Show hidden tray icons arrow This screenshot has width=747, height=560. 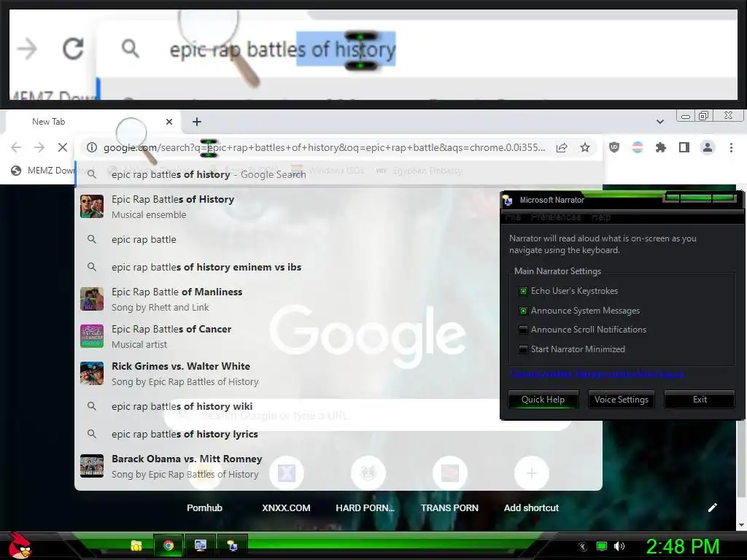pos(582,546)
